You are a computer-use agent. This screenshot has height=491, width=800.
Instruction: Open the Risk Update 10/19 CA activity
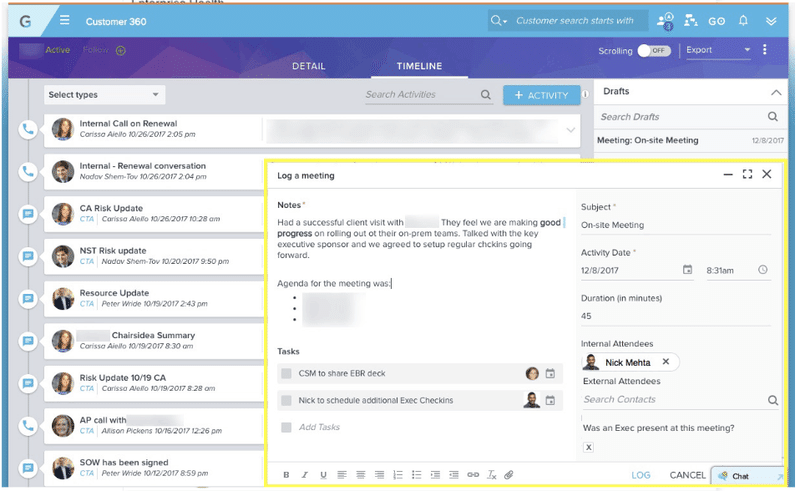(122, 378)
